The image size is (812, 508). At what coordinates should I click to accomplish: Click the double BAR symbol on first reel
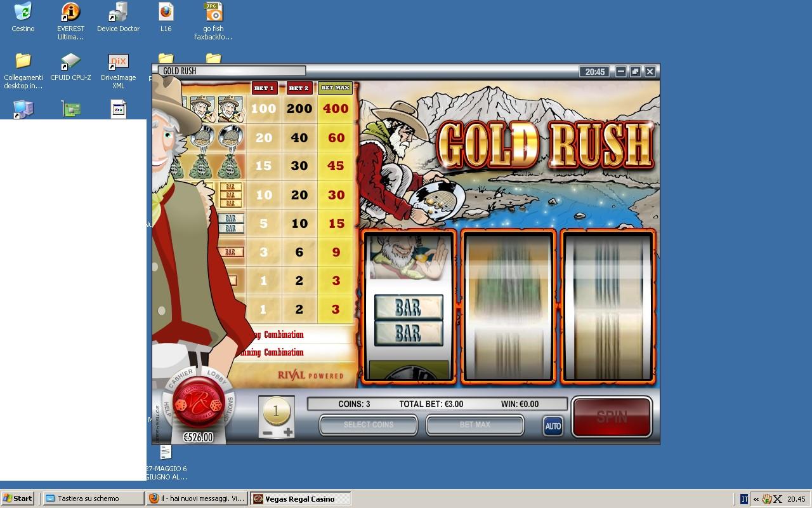click(x=409, y=321)
